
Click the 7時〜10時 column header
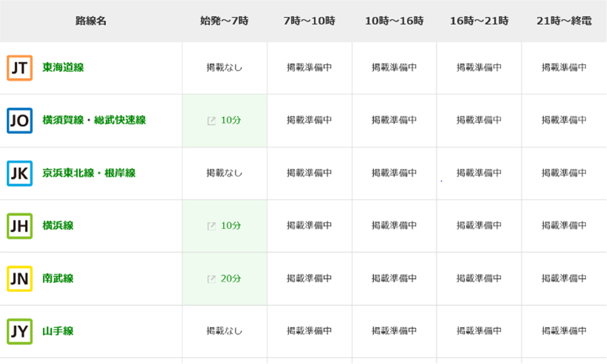point(309,21)
